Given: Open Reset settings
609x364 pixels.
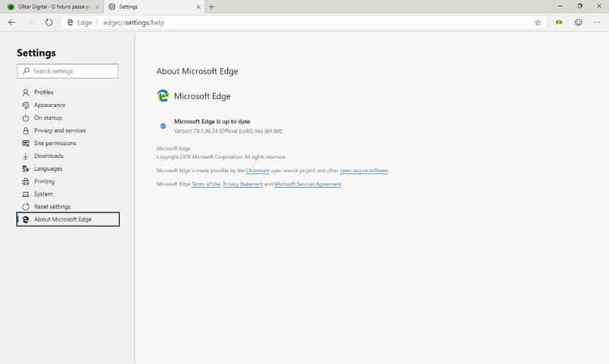Looking at the screenshot, I should pyautogui.click(x=52, y=207).
